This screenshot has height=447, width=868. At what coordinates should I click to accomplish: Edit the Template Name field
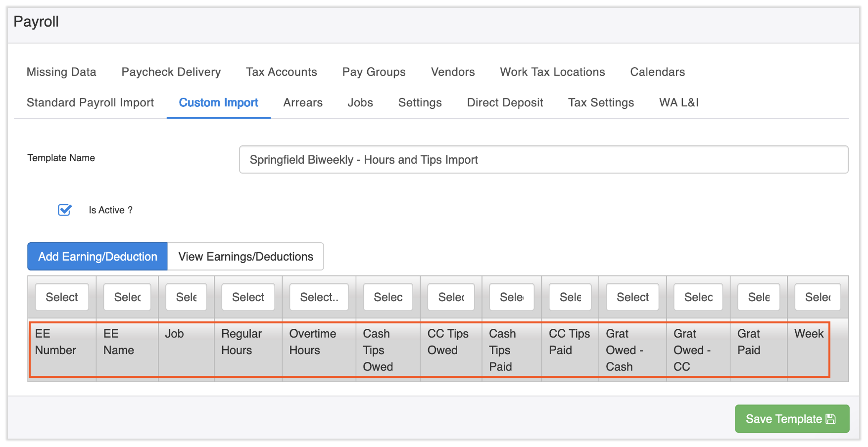[x=543, y=160]
